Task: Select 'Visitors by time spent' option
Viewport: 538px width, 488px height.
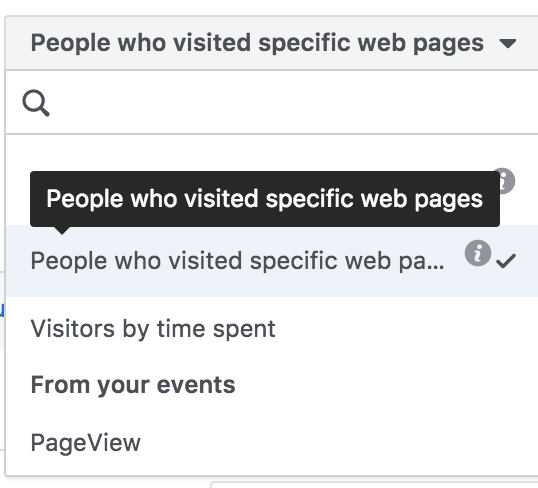Action: pos(153,329)
